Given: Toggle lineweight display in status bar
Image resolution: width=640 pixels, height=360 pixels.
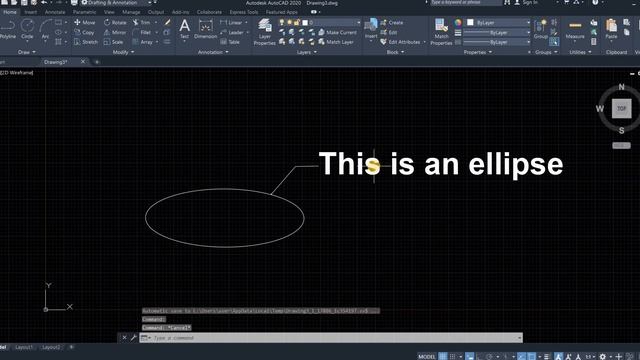Looking at the screenshot, I should (x=547, y=356).
